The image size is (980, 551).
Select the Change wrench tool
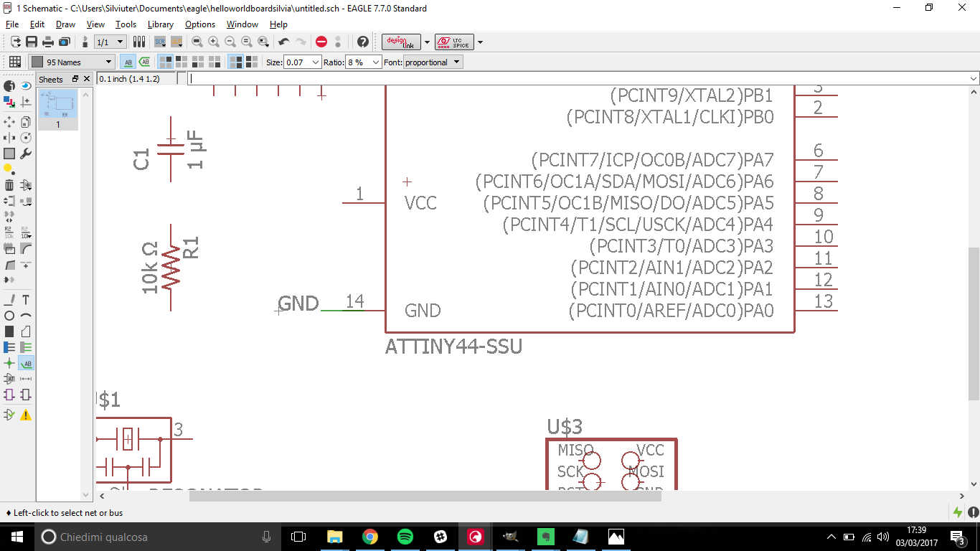[x=26, y=154]
